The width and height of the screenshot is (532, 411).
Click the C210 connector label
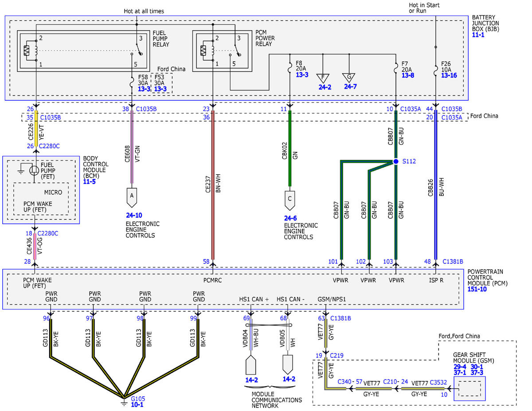click(x=391, y=381)
